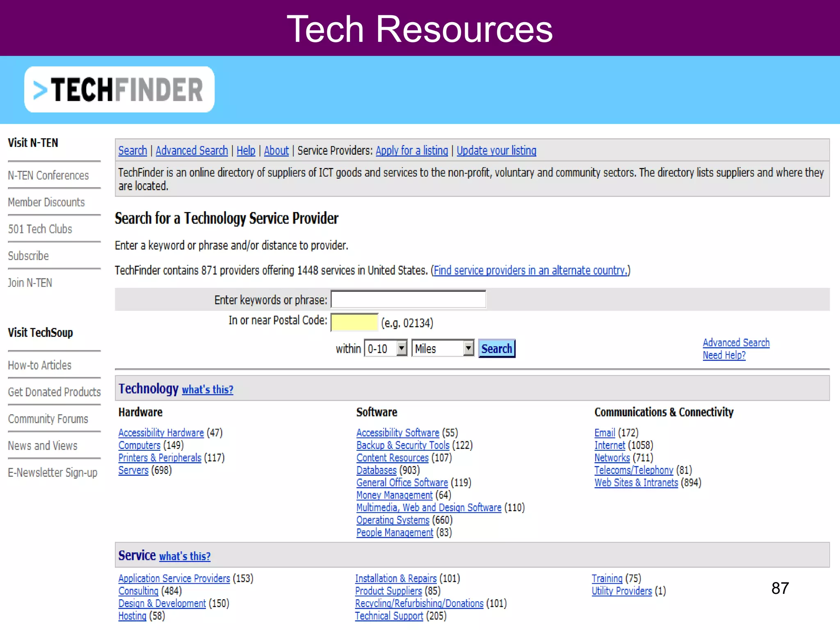Open Application Service Providers
The width and height of the screenshot is (840, 630).
pos(174,578)
